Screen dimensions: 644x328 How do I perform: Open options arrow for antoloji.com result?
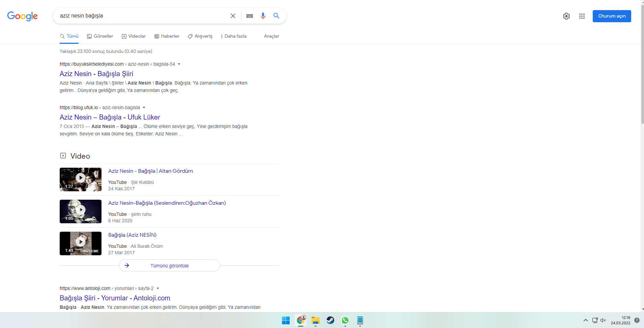pos(158,288)
